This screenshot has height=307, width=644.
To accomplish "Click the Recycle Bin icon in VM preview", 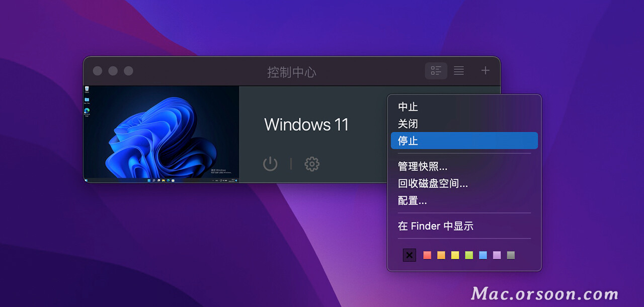I will coord(87,89).
